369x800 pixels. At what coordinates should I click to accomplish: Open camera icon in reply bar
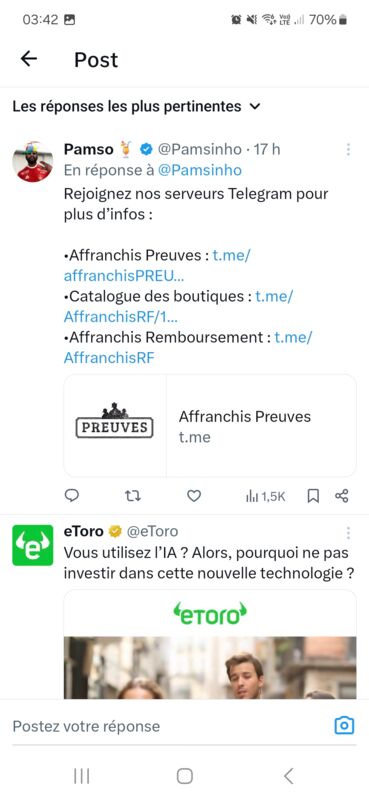tap(344, 725)
